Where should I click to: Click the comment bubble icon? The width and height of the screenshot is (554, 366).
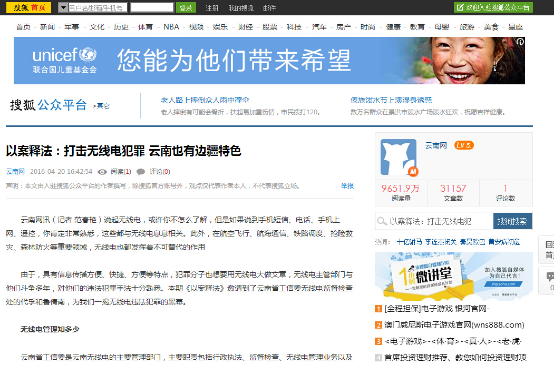[141, 172]
